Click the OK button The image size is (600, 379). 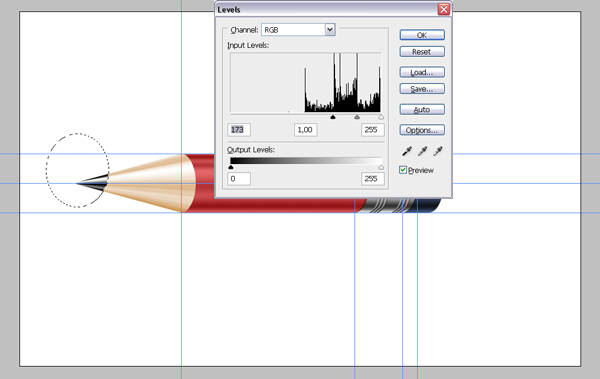click(422, 35)
